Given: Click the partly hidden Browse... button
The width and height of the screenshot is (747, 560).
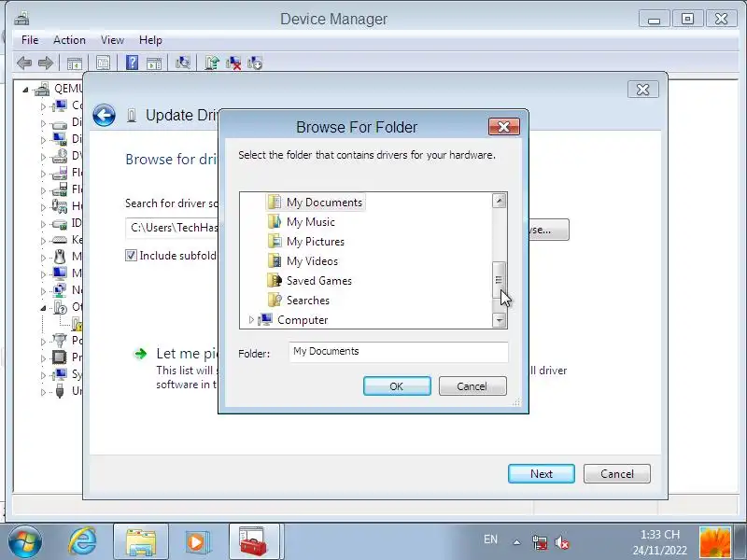Looking at the screenshot, I should (549, 230).
